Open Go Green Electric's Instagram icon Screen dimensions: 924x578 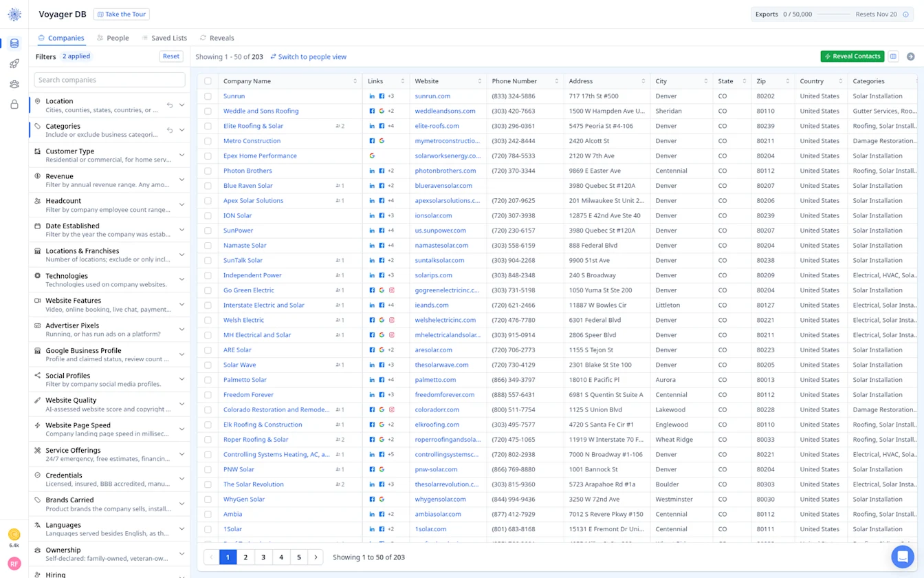tap(392, 290)
